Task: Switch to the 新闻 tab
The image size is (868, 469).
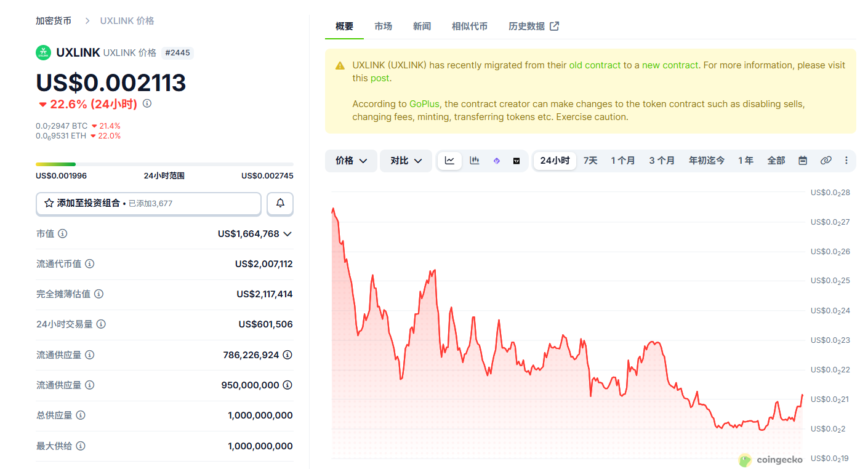Action: click(x=422, y=26)
